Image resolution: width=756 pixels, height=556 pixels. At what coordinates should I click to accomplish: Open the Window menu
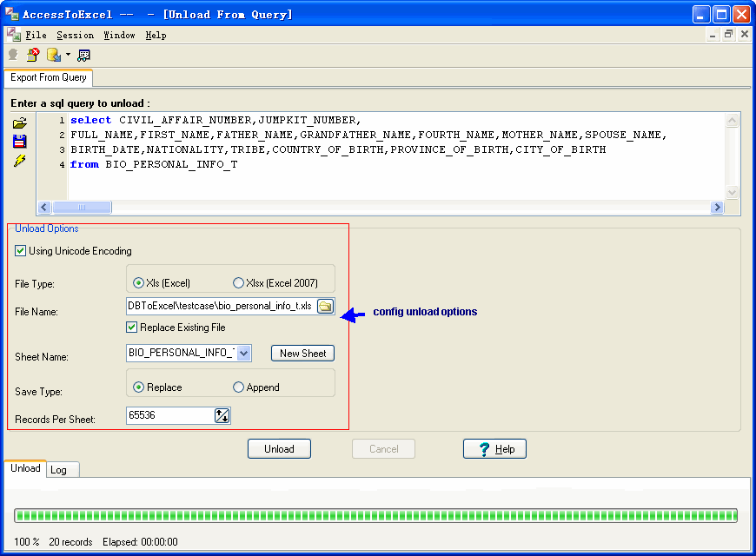coord(119,36)
